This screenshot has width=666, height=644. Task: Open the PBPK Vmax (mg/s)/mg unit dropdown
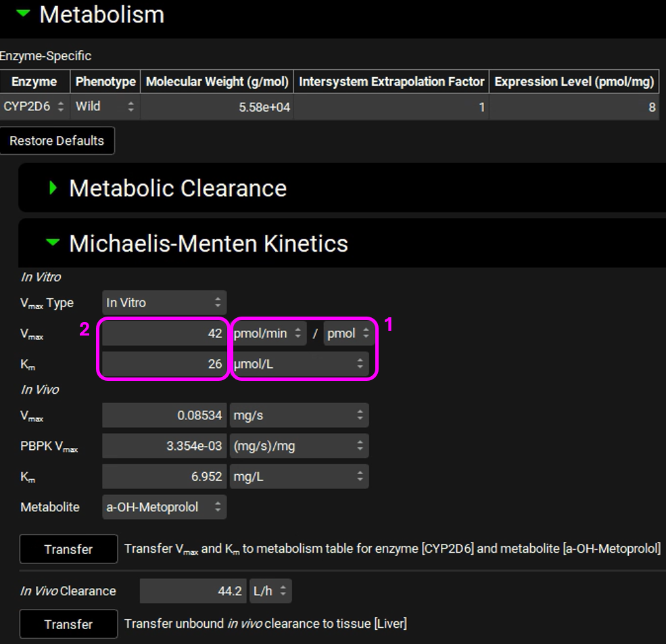click(300, 446)
